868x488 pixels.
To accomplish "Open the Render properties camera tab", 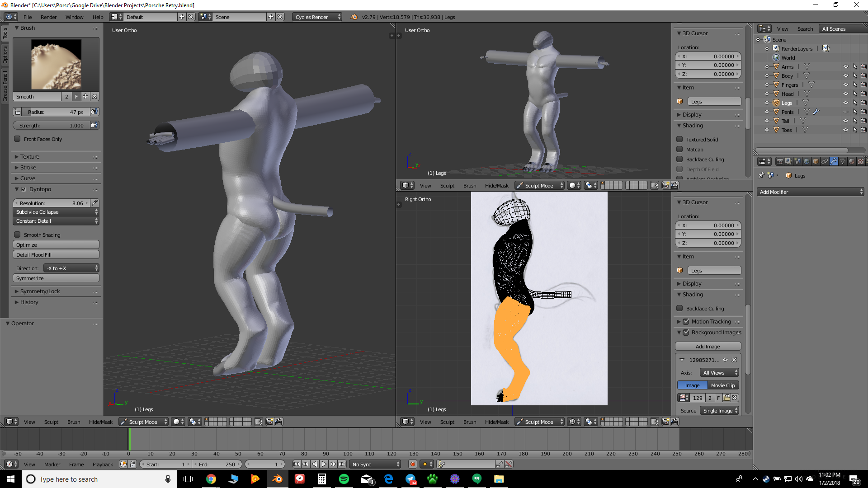I will [780, 161].
